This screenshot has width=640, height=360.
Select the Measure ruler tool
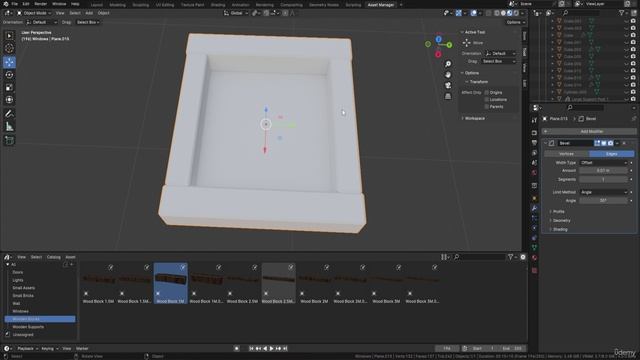point(9,127)
